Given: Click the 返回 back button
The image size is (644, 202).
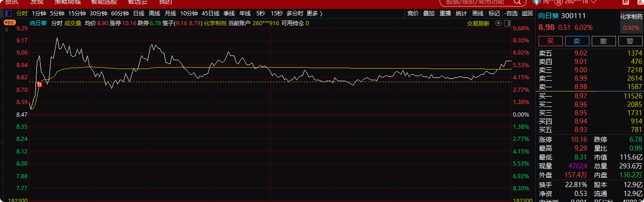Looking at the screenshot, I should (527, 14).
